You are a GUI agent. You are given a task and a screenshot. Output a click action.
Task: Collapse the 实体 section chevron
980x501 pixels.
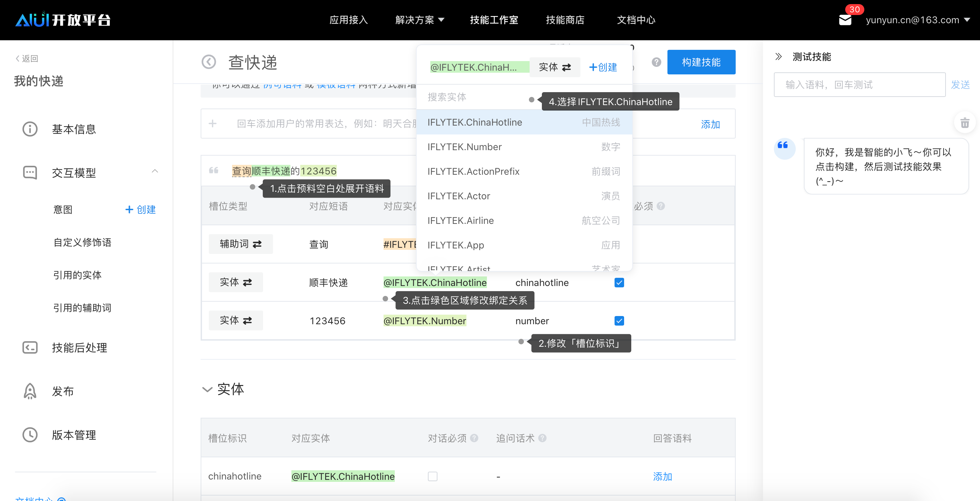coord(207,389)
